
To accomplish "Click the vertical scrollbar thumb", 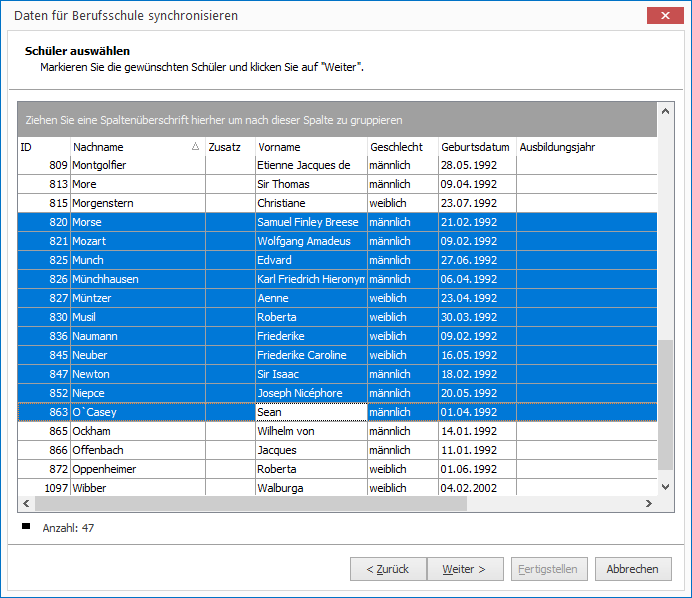I will tap(666, 405).
